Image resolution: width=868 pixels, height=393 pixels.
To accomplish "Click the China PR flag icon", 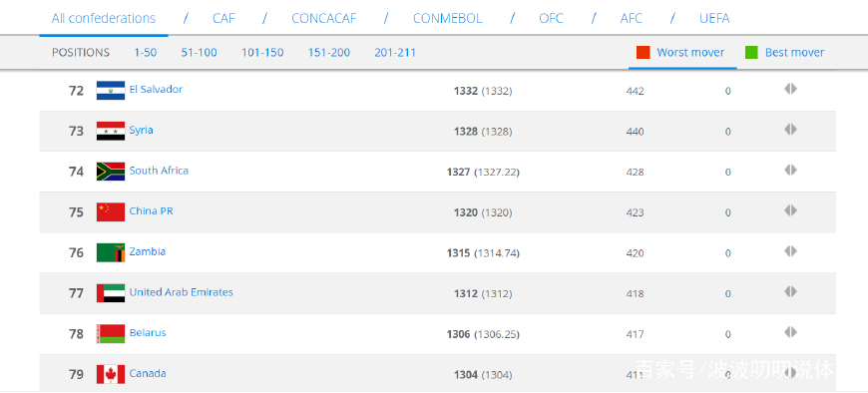I will (110, 212).
